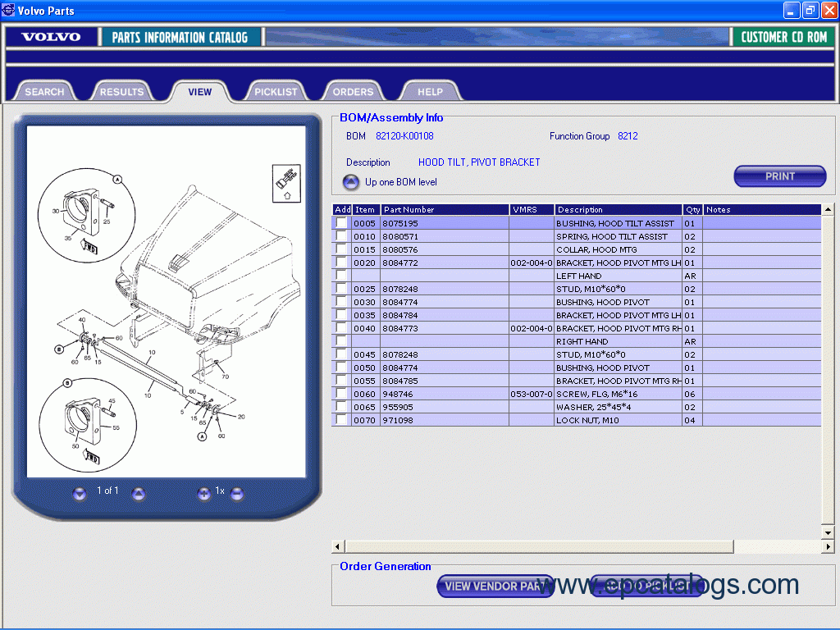The width and height of the screenshot is (840, 630).
Task: Click the Up one BOM level link
Action: [x=400, y=182]
